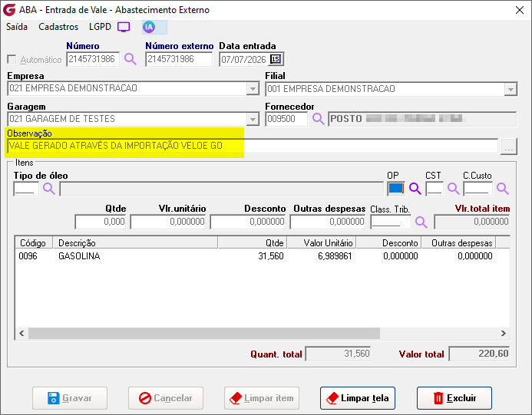The image size is (532, 415).
Task: Click the Limpar tela button
Action: tap(358, 398)
